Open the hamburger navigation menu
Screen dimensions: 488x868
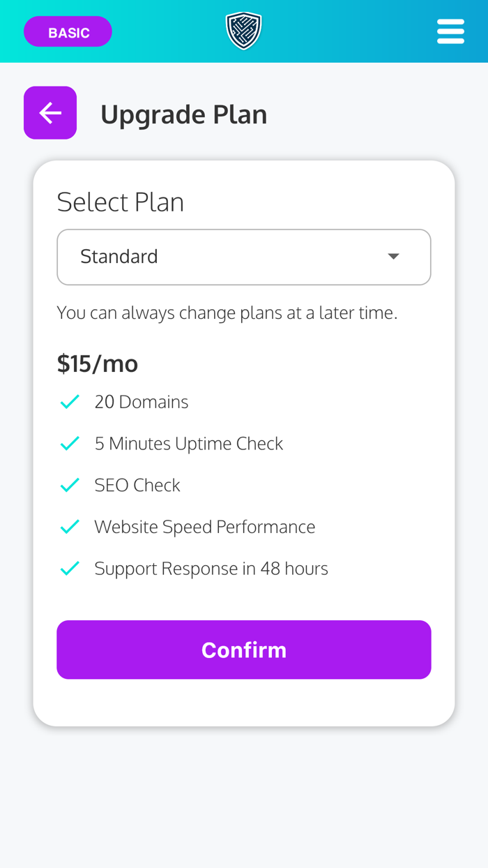450,31
